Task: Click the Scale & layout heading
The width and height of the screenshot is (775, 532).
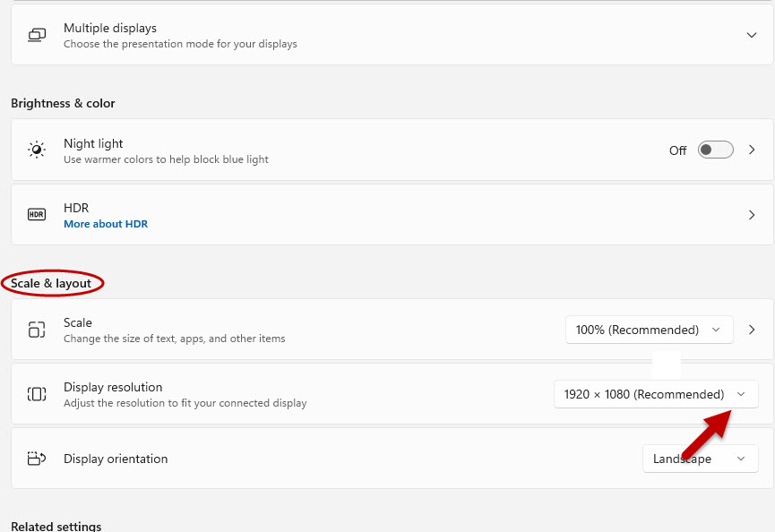Action: click(51, 284)
